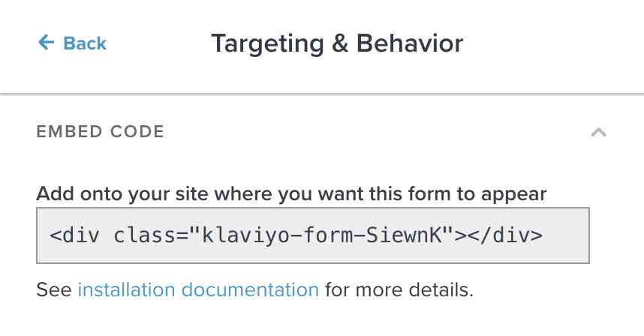Collapse the Embed Code section chevron

point(598,132)
